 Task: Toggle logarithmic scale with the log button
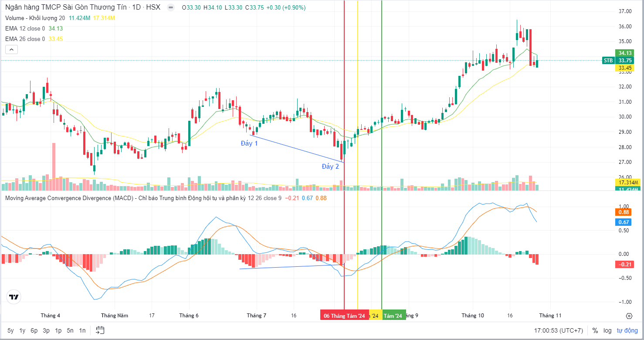[x=607, y=330]
